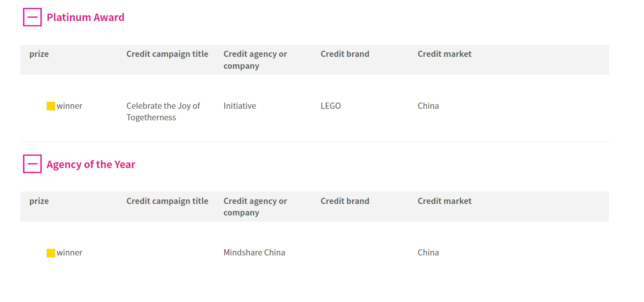Click the yellow winner swatch for LEGO row
Image resolution: width=644 pixels, height=302 pixels.
tap(51, 106)
